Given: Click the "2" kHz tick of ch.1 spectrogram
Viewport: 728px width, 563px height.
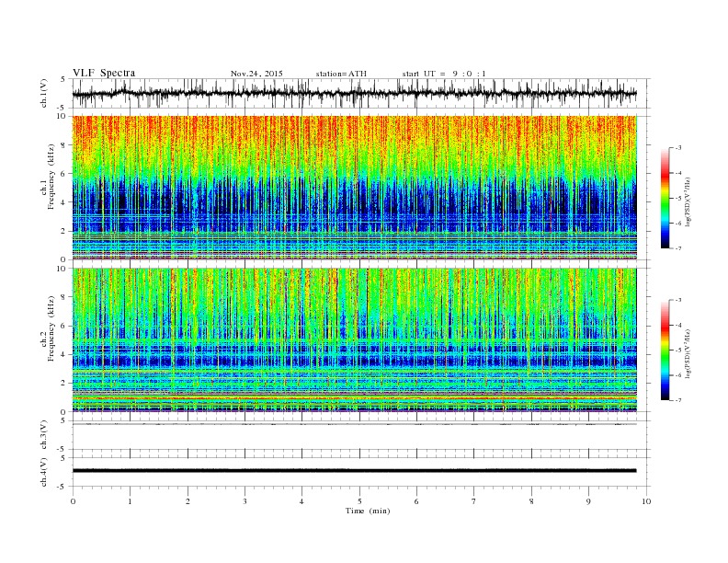Looking at the screenshot, I should [x=64, y=231].
